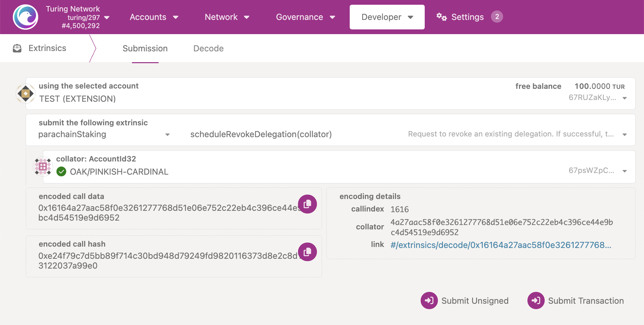Click the green verified checkmark badge
644x325 pixels.
click(x=61, y=172)
